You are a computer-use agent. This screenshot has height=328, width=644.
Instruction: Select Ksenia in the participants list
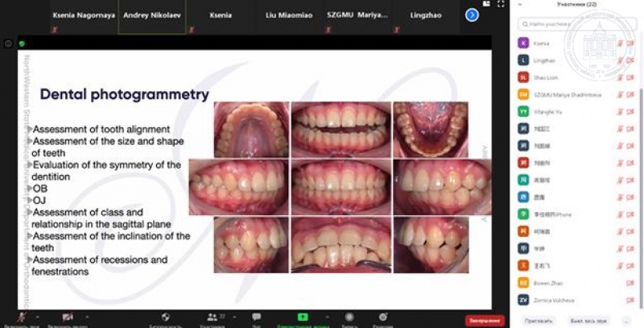tap(576, 44)
